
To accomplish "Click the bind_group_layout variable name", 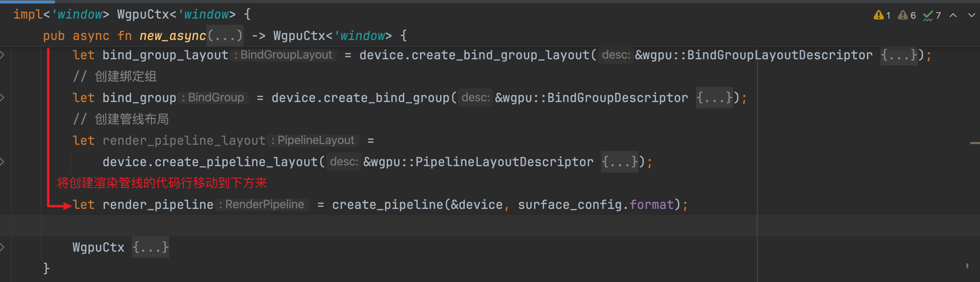I will 165,55.
